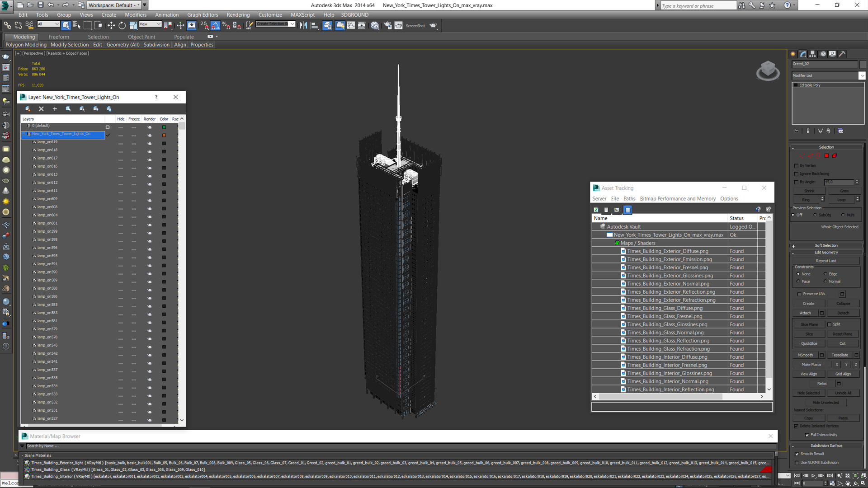Click the Attach button
Image resolution: width=868 pixels, height=488 pixels.
(x=805, y=313)
